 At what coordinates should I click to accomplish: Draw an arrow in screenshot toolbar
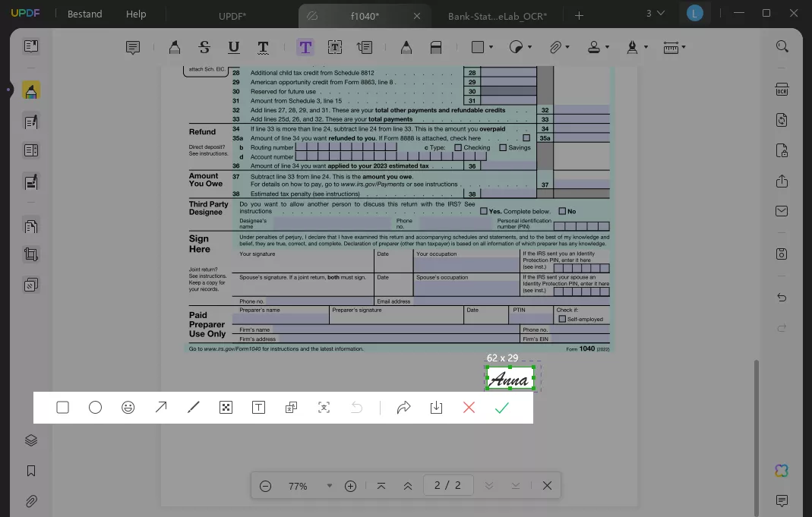pyautogui.click(x=161, y=408)
